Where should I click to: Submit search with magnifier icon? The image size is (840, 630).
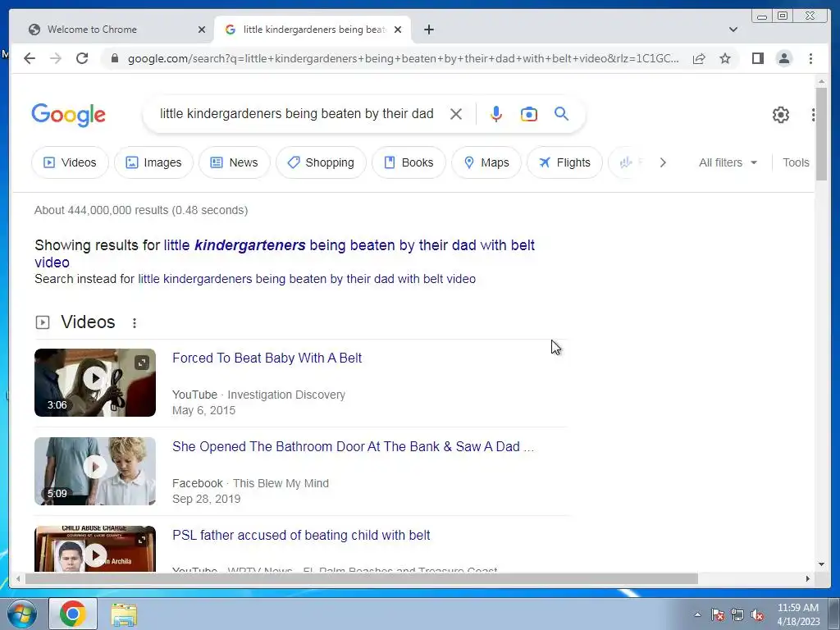(x=561, y=113)
